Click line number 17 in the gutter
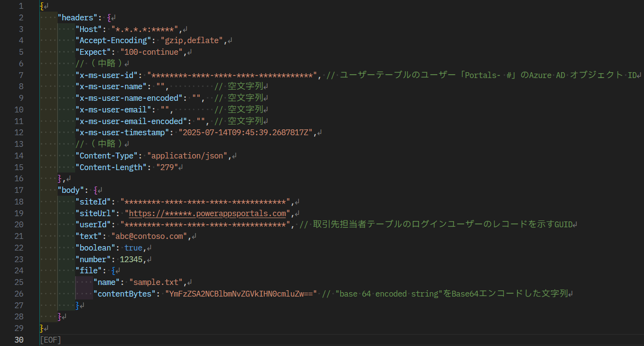The image size is (644, 346). (x=19, y=190)
